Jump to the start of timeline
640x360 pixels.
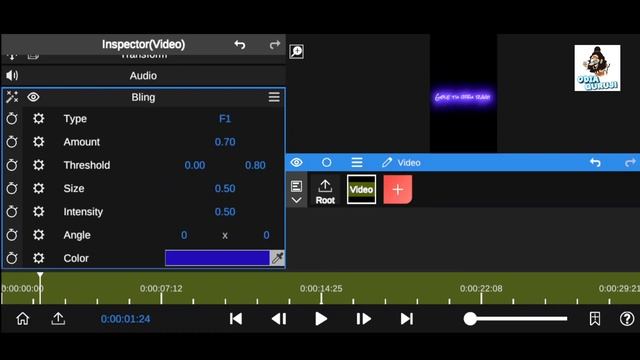click(x=236, y=319)
